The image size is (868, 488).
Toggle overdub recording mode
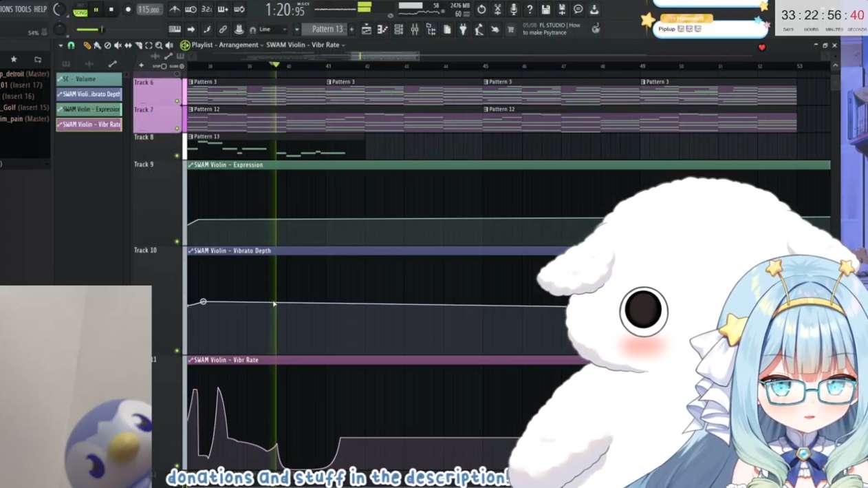point(222,10)
